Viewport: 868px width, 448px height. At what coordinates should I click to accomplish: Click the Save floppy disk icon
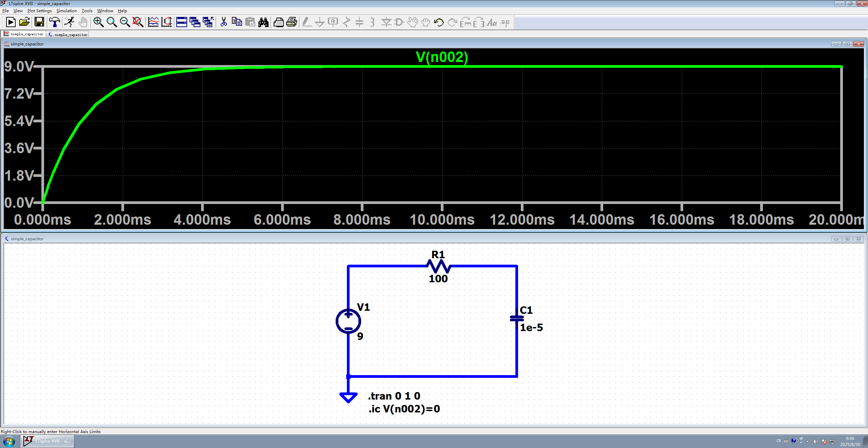coord(39,22)
